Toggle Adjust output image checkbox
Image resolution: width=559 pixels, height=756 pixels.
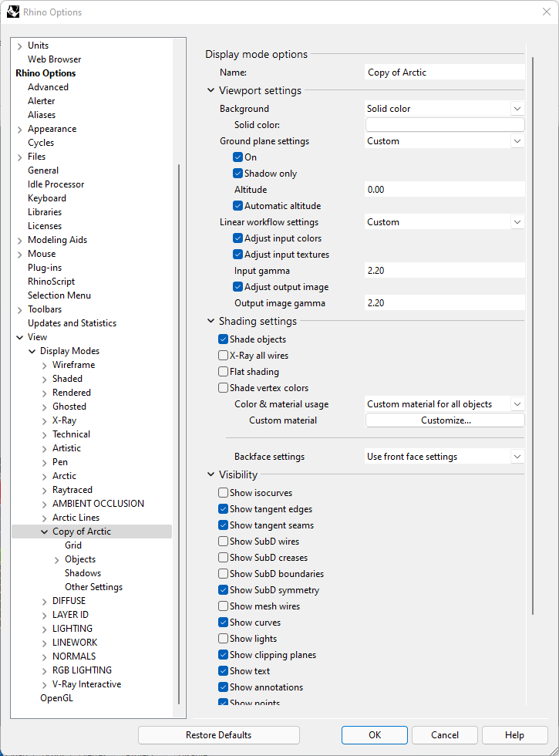tap(237, 287)
